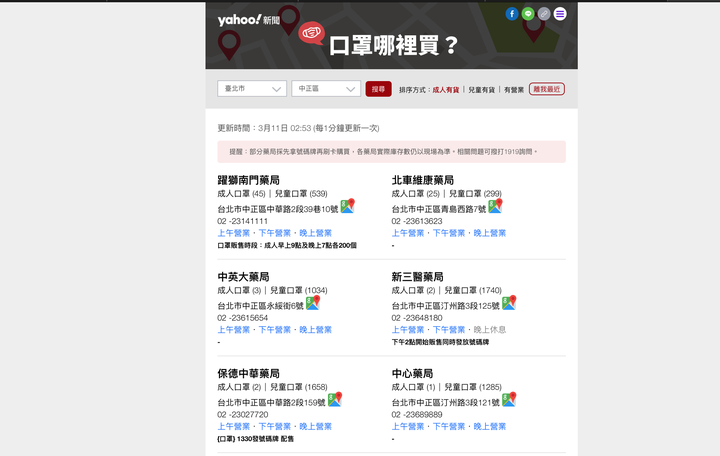Click mask stock counts (3)/(1034)
This screenshot has height=456, width=720.
pyautogui.click(x=272, y=291)
